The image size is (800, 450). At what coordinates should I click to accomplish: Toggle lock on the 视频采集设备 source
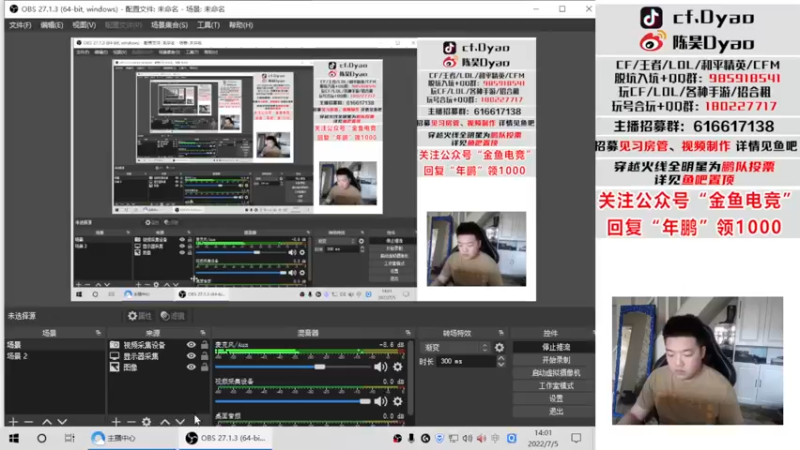coord(204,345)
